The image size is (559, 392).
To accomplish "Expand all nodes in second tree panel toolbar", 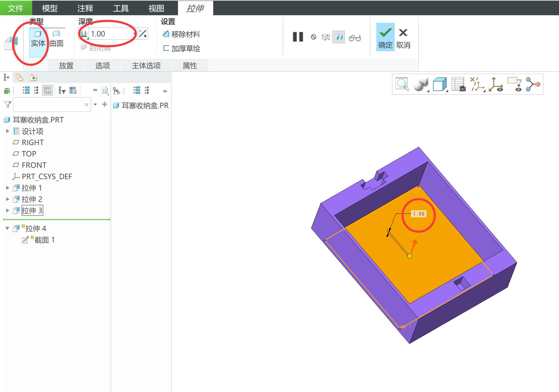I will (x=137, y=90).
